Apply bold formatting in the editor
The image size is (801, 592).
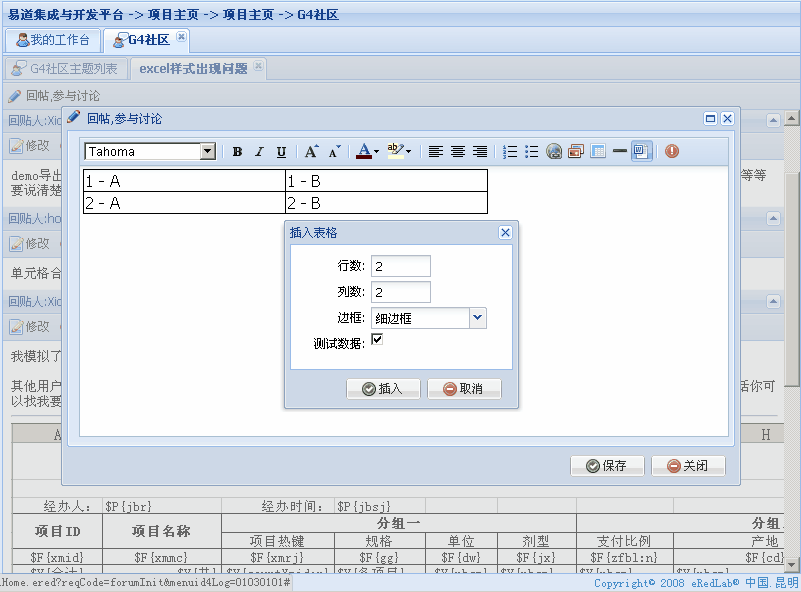tap(236, 151)
